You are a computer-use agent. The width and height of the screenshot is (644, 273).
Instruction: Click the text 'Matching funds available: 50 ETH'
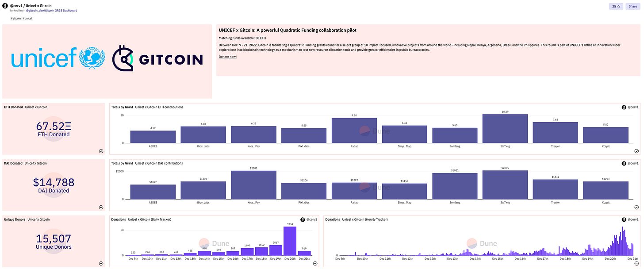click(x=241, y=38)
